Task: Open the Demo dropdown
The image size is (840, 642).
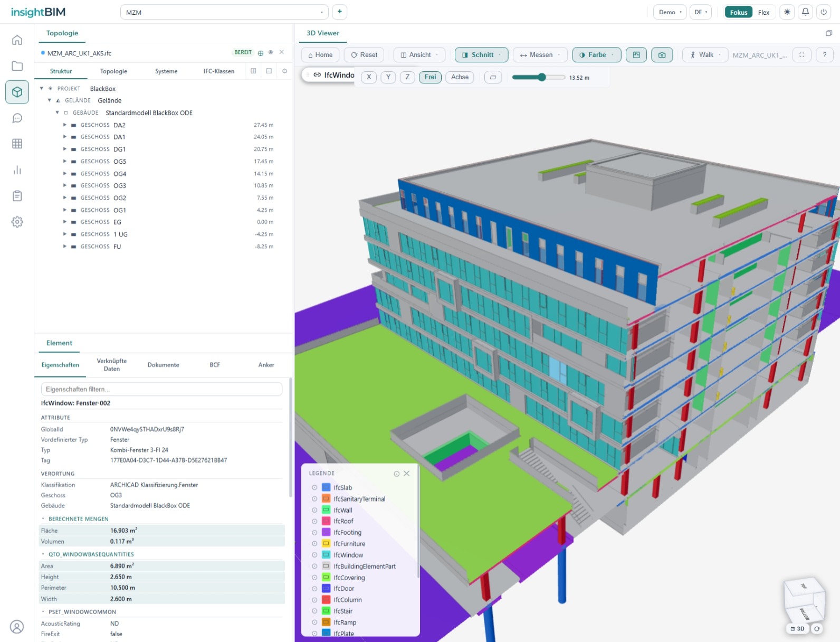Action: [670, 12]
